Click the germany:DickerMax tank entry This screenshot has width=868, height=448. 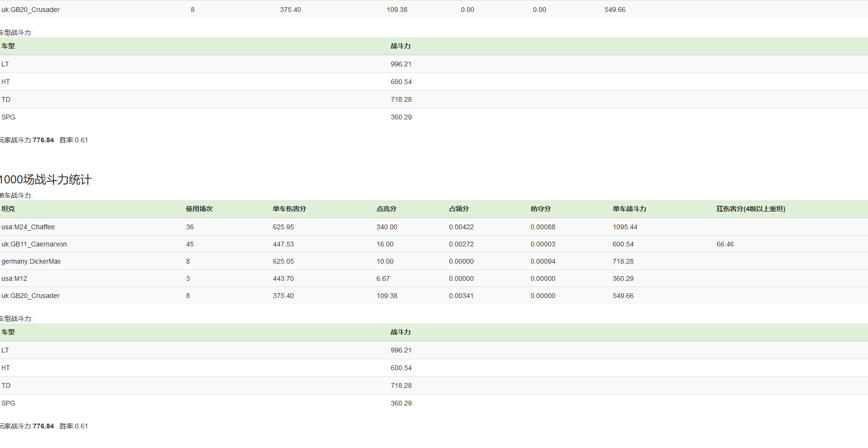point(31,261)
